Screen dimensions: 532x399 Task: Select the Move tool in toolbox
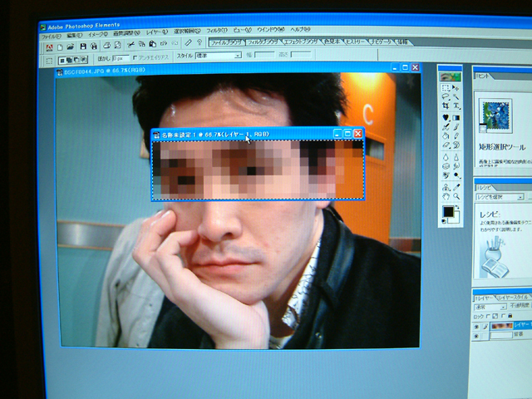click(456, 88)
